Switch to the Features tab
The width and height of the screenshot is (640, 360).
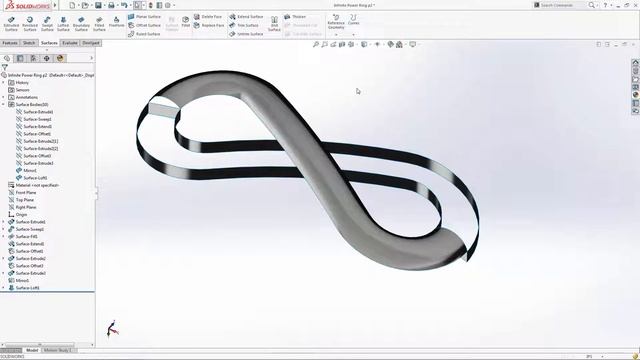pyautogui.click(x=10, y=43)
